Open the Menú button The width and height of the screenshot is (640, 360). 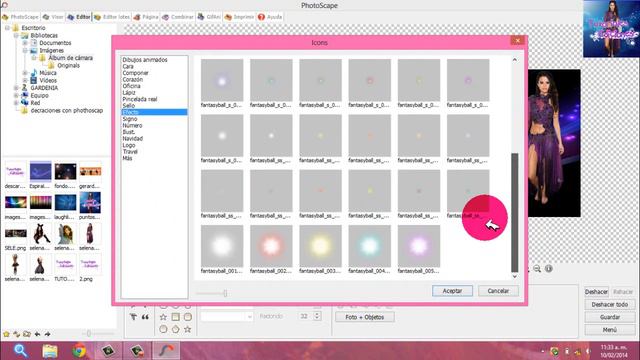click(x=610, y=330)
